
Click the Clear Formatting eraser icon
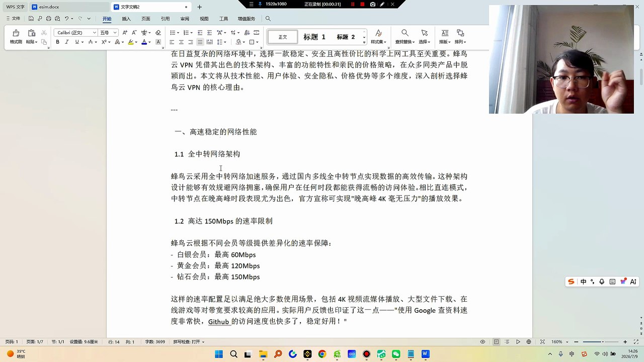(x=158, y=33)
